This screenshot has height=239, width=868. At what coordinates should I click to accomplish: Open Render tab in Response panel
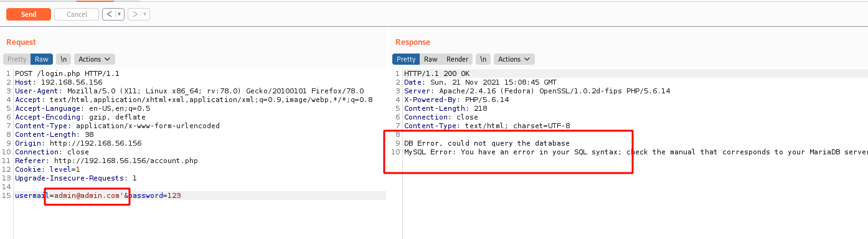457,59
